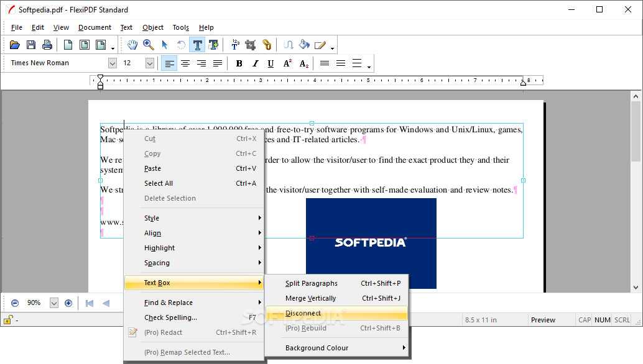The width and height of the screenshot is (643, 364).
Task: Set medium line spacing icon
Action: tap(340, 63)
